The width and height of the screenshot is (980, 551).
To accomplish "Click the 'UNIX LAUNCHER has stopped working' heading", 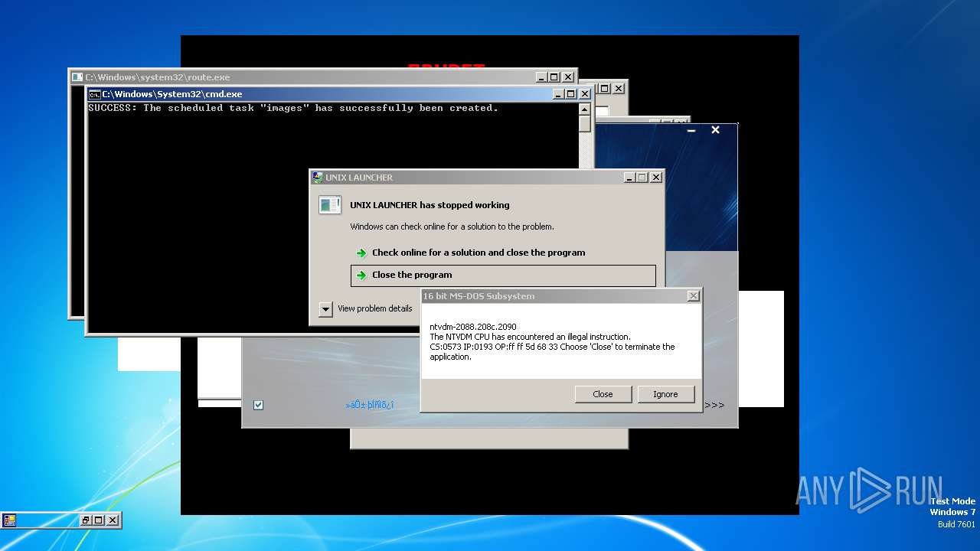I will click(x=430, y=205).
